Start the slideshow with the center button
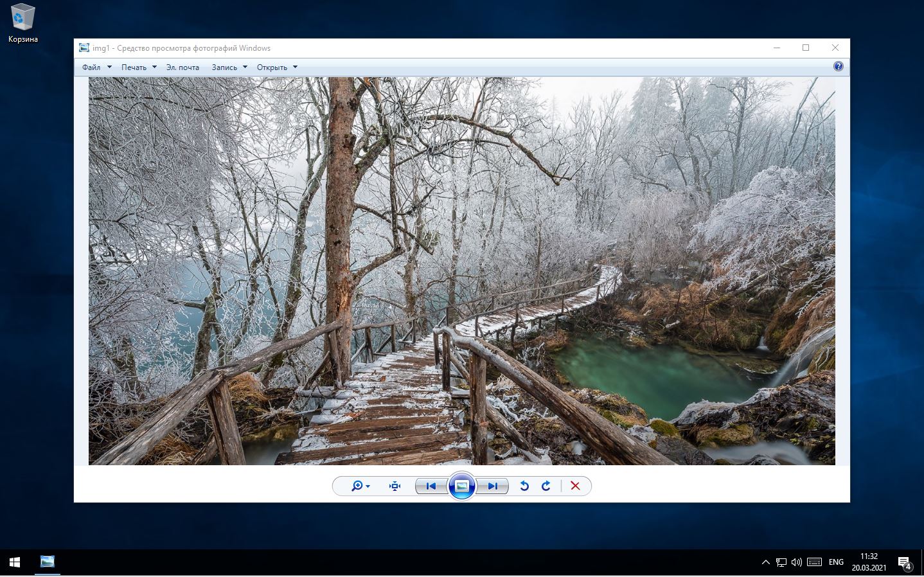The height and width of the screenshot is (577, 924). (461, 486)
